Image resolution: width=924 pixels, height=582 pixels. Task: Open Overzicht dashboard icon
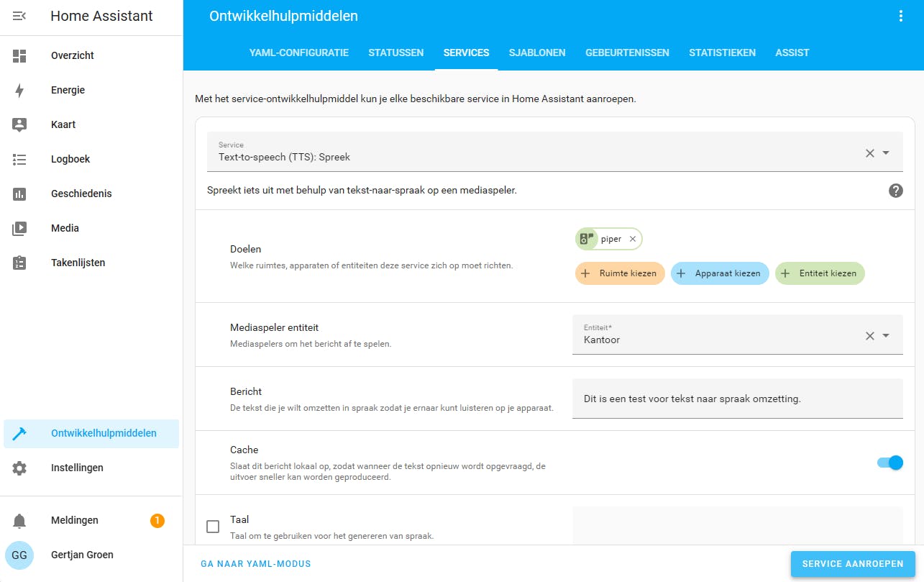pos(19,55)
